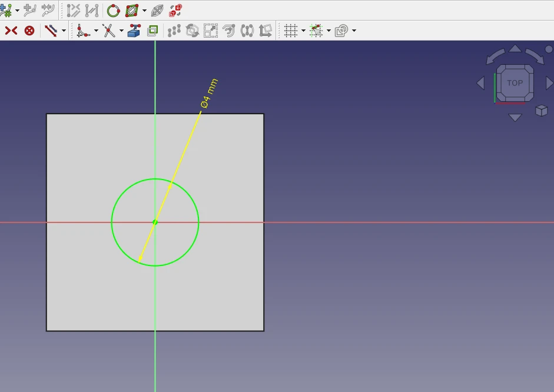Click the center point of the circle

[155, 222]
